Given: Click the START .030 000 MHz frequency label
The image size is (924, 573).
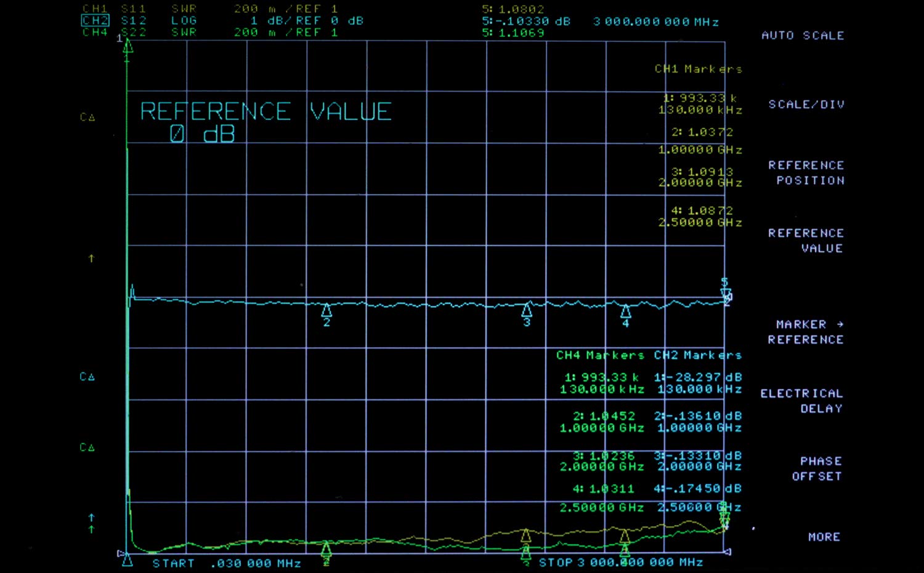Looking at the screenshot, I should [x=226, y=563].
